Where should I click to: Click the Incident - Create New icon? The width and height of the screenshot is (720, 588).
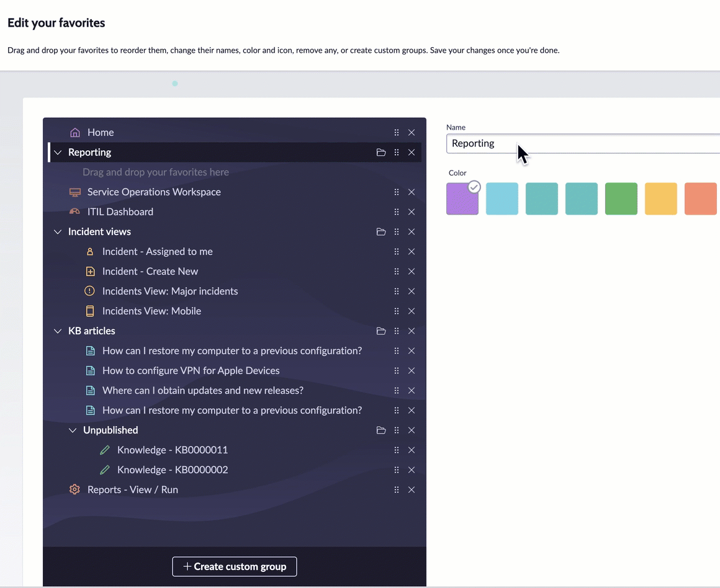point(91,271)
